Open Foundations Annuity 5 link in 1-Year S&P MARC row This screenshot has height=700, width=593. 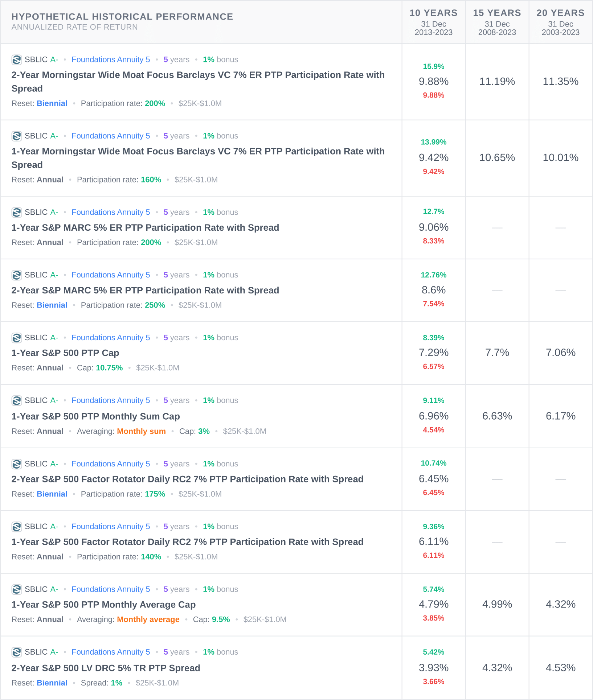tap(111, 212)
